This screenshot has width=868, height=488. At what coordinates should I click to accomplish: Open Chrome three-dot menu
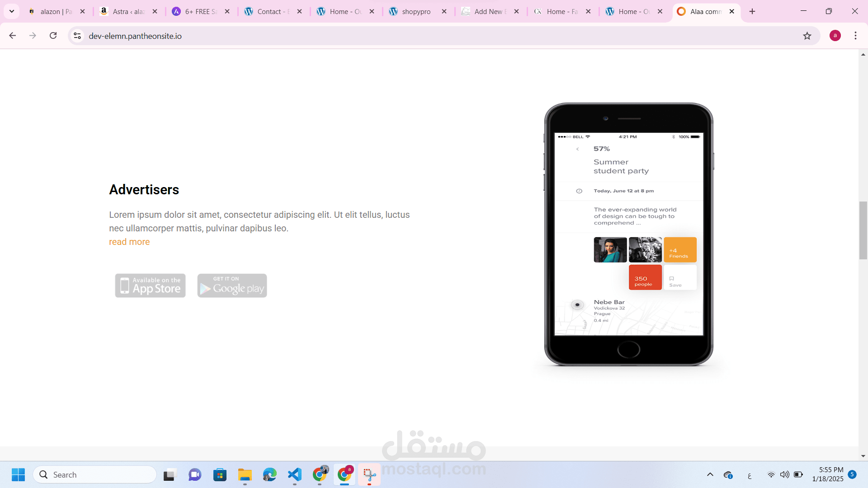[x=855, y=36]
